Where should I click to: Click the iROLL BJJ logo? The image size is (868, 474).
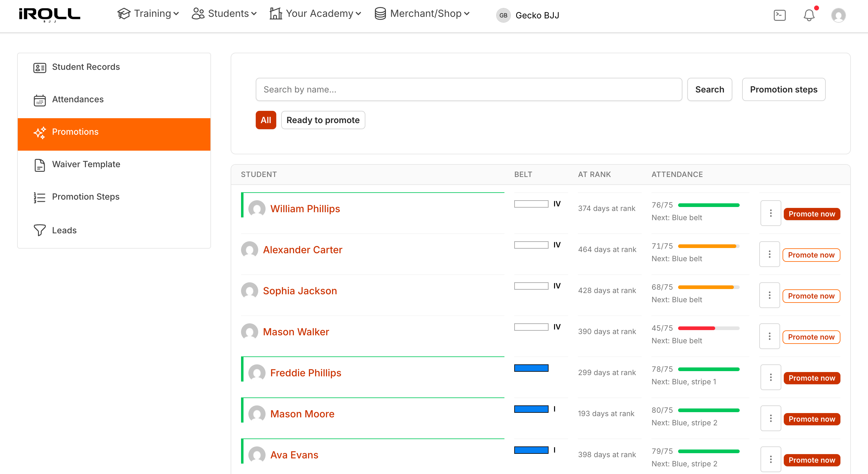coord(50,15)
